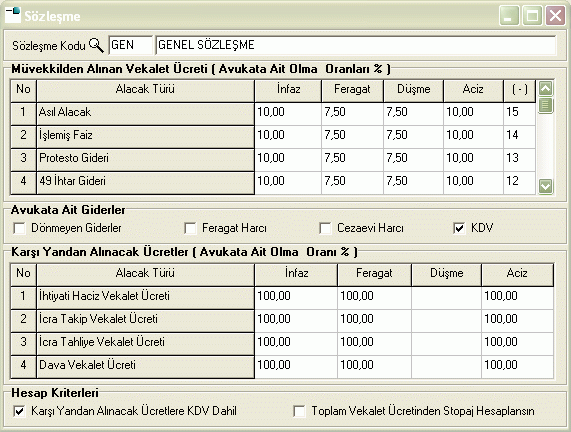Click the Sözleşme window title icon
The image size is (571, 432).
pyautogui.click(x=13, y=15)
